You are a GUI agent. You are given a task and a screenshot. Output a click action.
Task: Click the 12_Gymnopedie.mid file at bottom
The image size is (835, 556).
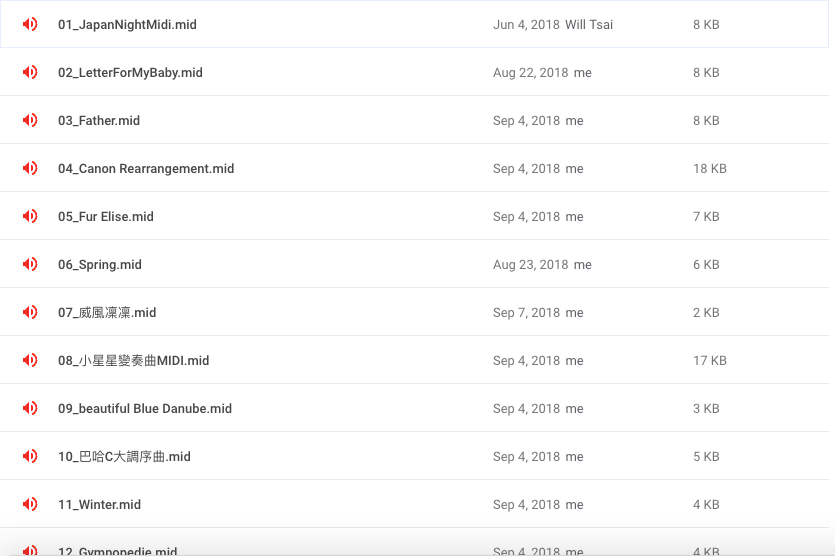coord(118,551)
